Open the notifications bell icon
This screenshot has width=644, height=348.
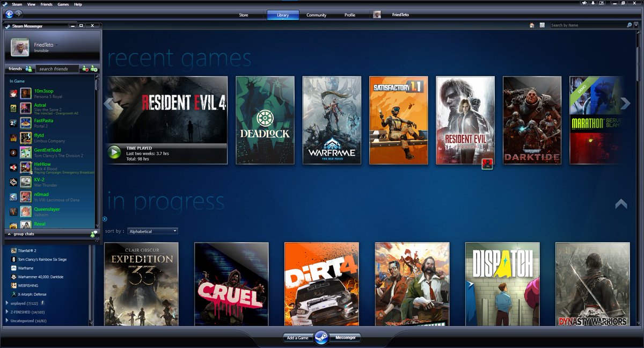tap(594, 3)
